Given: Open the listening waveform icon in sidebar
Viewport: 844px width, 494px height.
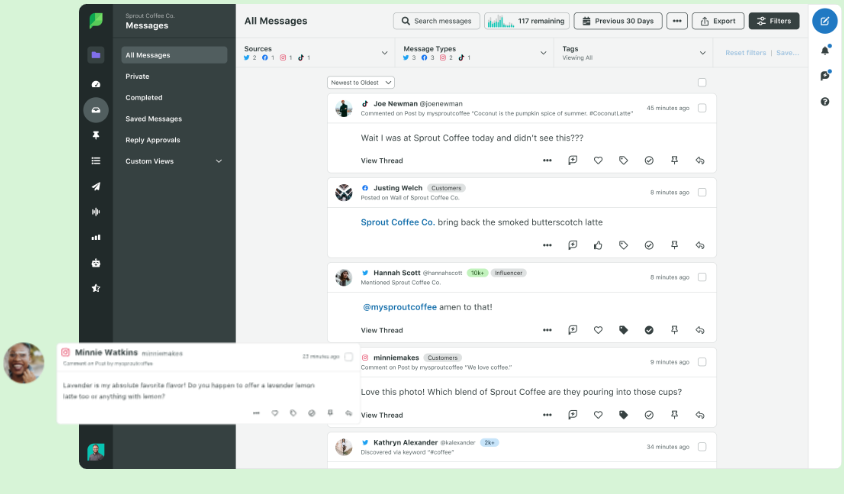Looking at the screenshot, I should click(x=96, y=211).
